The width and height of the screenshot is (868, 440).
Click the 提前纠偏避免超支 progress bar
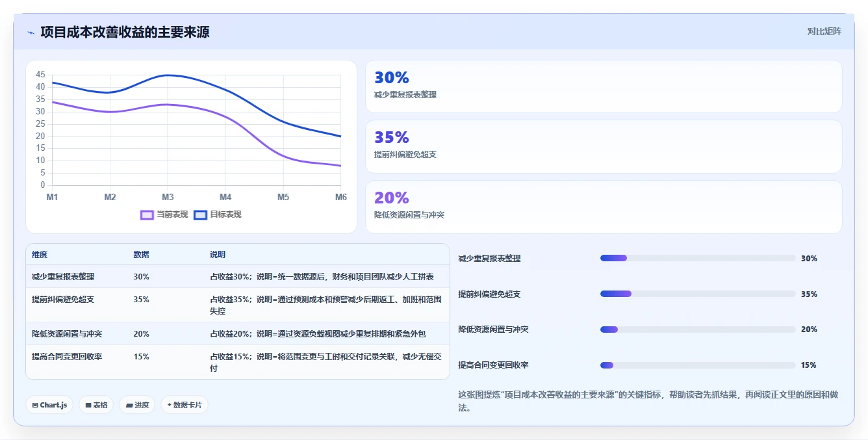pyautogui.click(x=698, y=294)
